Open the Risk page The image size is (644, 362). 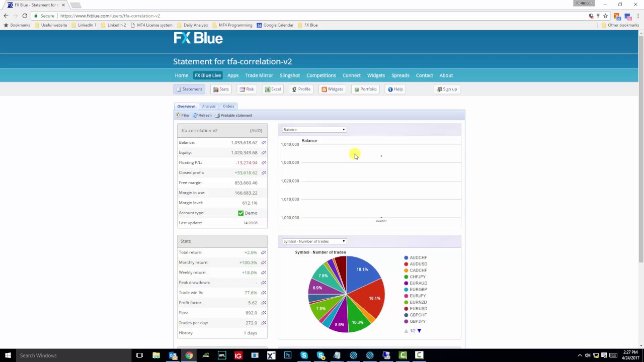[247, 89]
